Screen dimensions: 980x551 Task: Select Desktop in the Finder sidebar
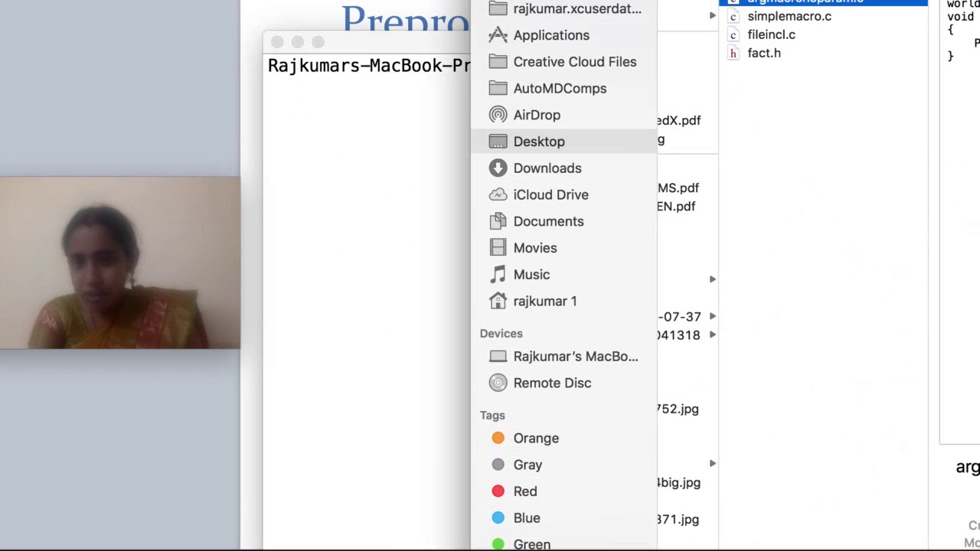(x=564, y=142)
